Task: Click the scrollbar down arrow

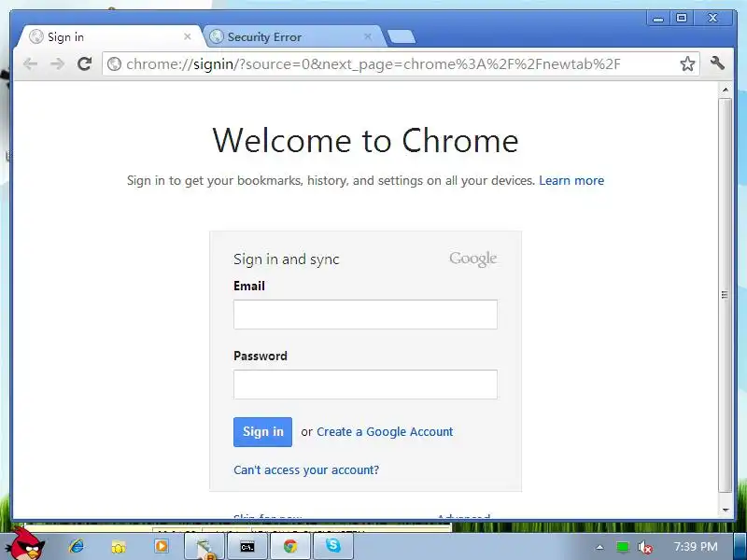Action: point(726,510)
